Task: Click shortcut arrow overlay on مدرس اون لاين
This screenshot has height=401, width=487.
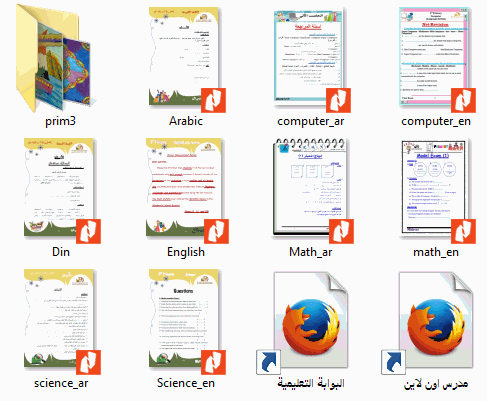Action: (394, 362)
